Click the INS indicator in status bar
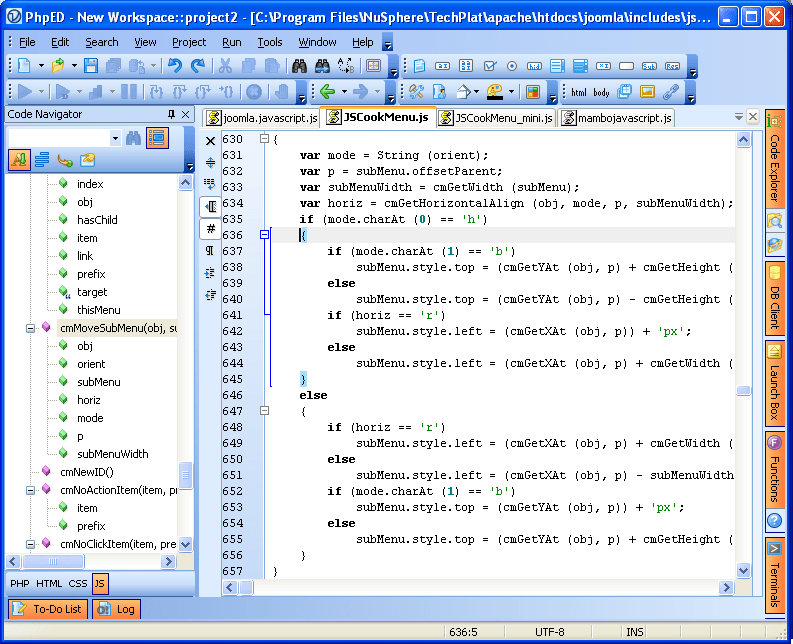 [x=634, y=632]
